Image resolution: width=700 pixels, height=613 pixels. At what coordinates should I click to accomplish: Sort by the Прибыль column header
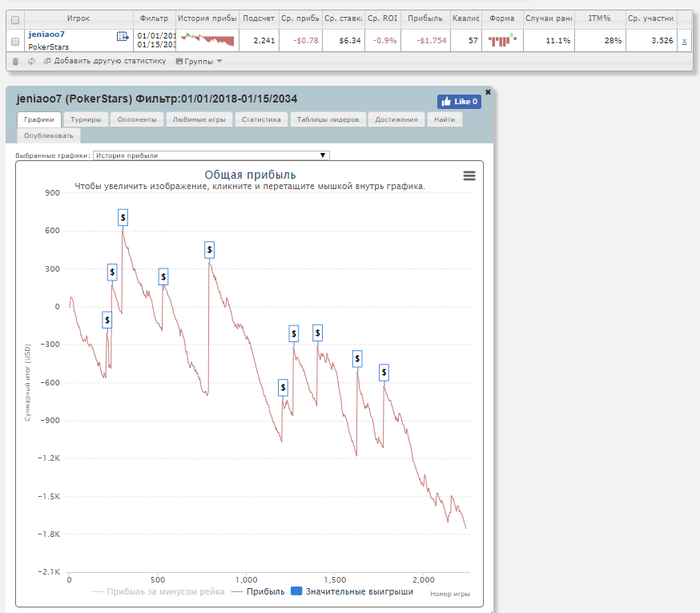pos(425,18)
